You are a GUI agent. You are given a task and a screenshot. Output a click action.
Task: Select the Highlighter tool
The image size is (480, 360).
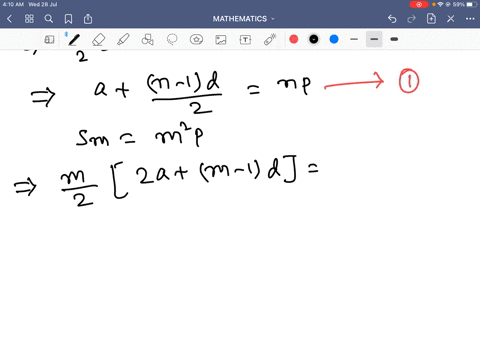point(123,40)
